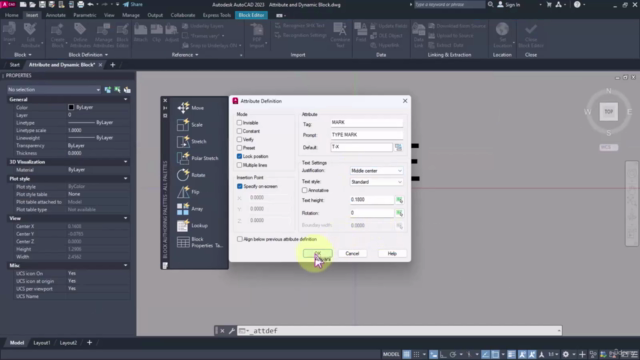This screenshot has height=360, width=640.
Task: Collapse the Plot style section
Action: (x=125, y=179)
